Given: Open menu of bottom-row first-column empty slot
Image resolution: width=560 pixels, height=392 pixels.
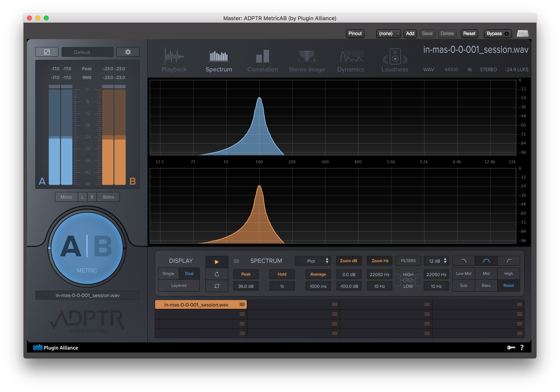Looking at the screenshot, I should click(x=242, y=333).
